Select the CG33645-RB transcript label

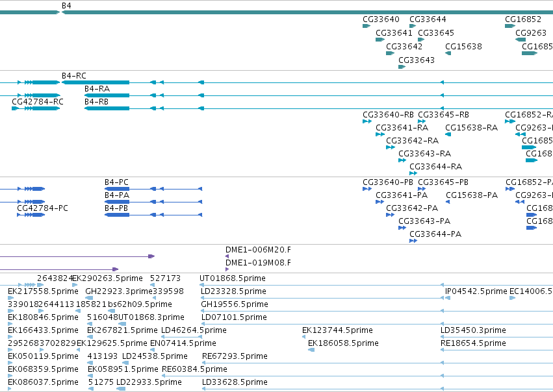(443, 115)
